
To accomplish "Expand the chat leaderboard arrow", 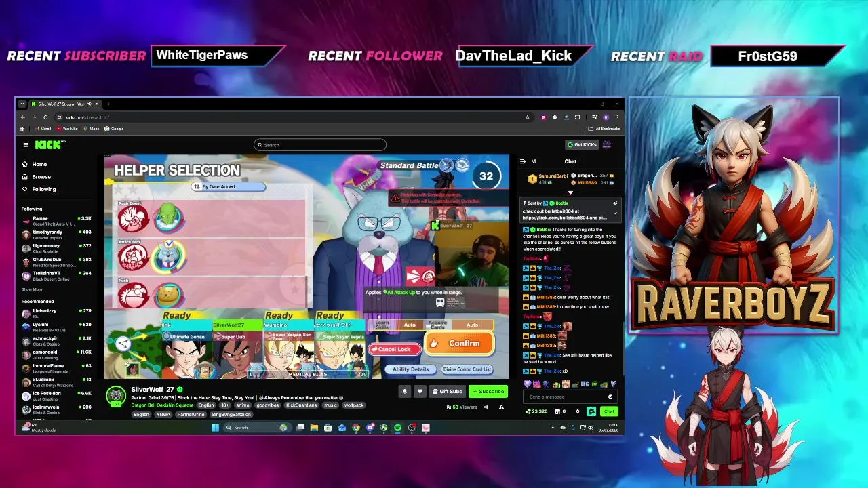I will click(570, 192).
